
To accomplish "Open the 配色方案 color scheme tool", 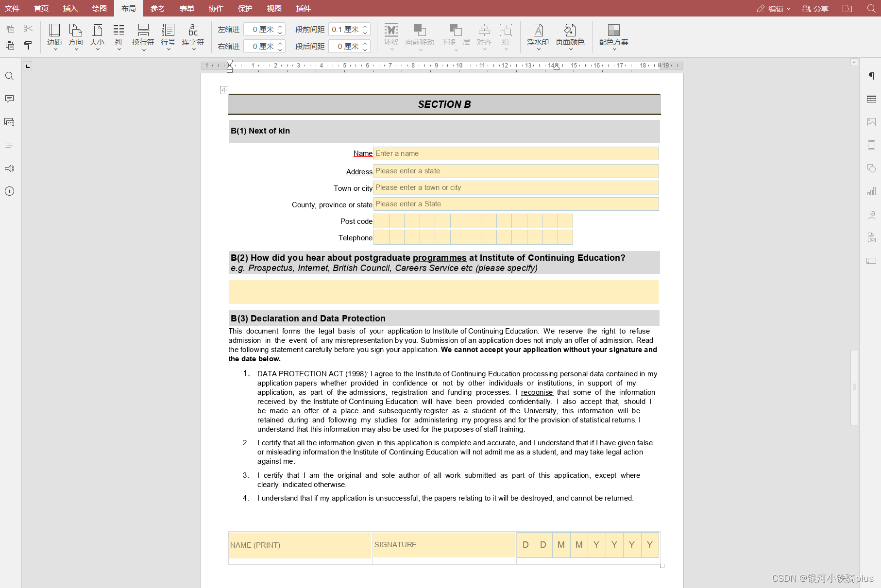I will tap(614, 36).
